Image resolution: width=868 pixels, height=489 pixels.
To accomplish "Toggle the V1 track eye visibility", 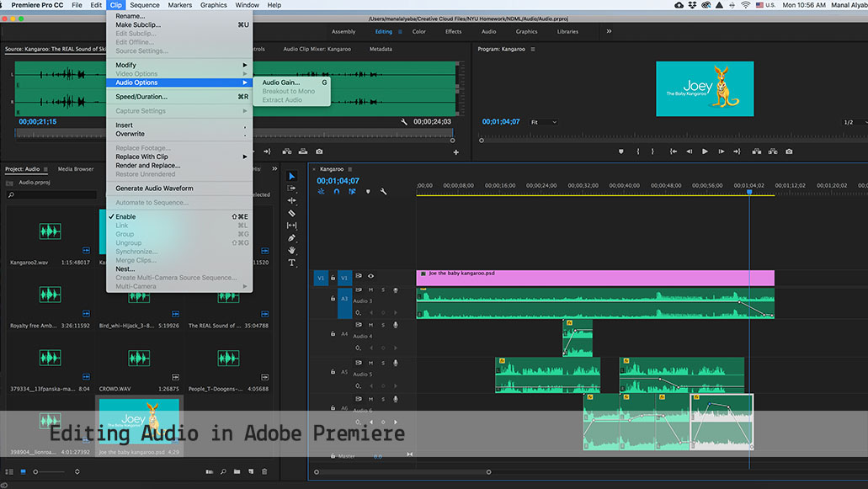I will pos(370,276).
